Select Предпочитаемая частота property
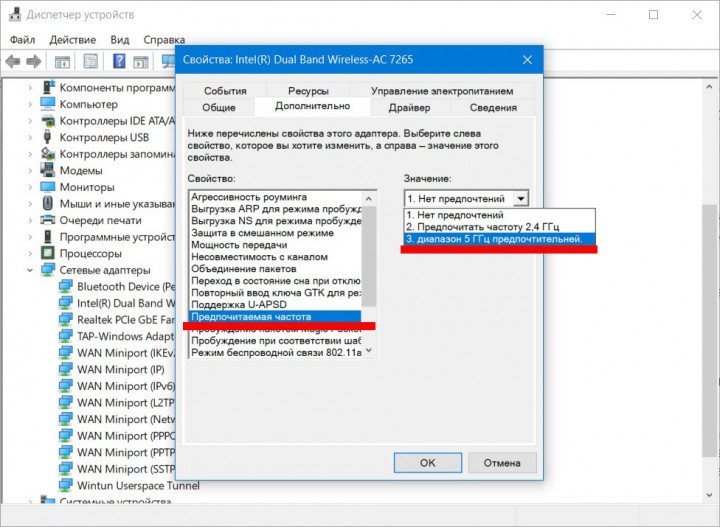 tap(275, 316)
